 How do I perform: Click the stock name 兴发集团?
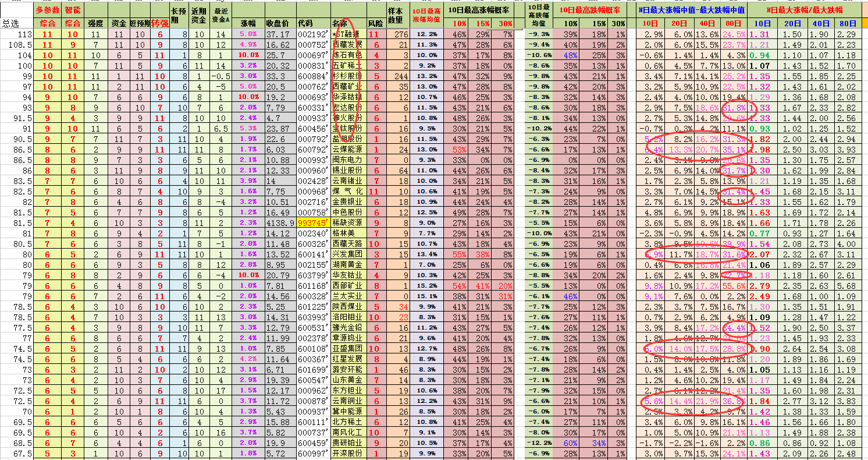[x=348, y=254]
